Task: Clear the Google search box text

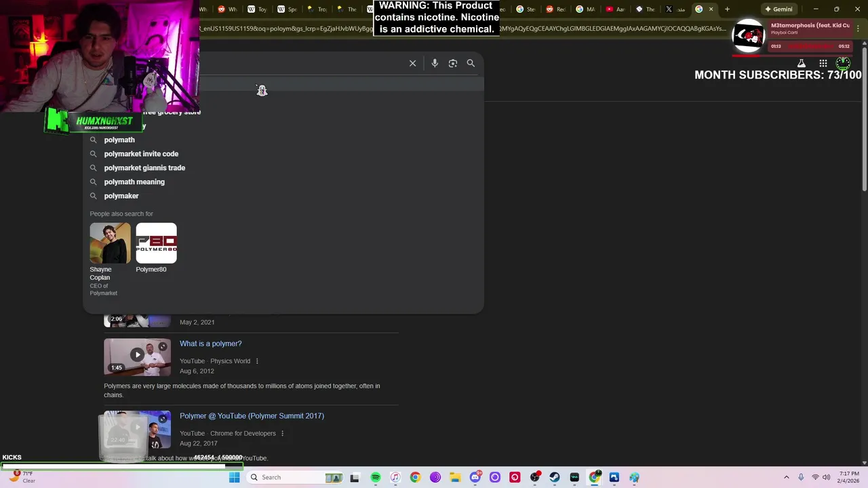Action: (x=412, y=63)
